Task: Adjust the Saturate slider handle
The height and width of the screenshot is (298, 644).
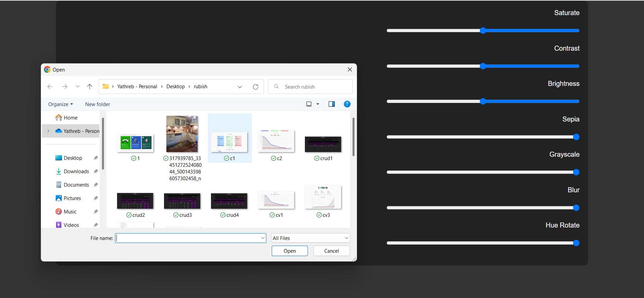Action: click(x=483, y=31)
